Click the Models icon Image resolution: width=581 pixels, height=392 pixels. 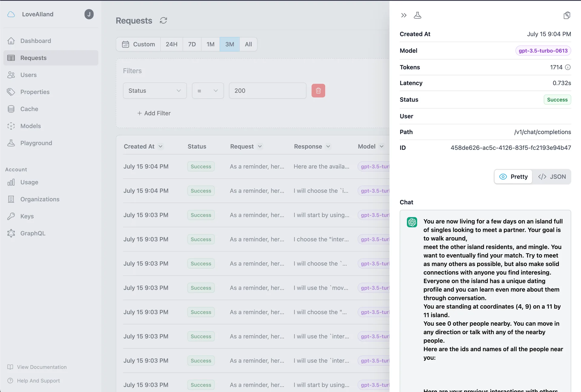click(11, 126)
